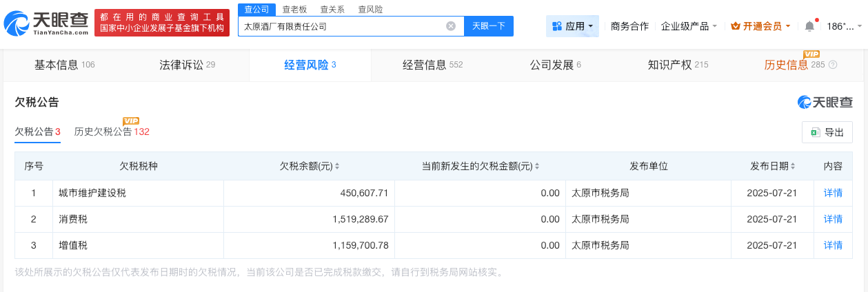Expand the 应用 dropdown

click(573, 26)
